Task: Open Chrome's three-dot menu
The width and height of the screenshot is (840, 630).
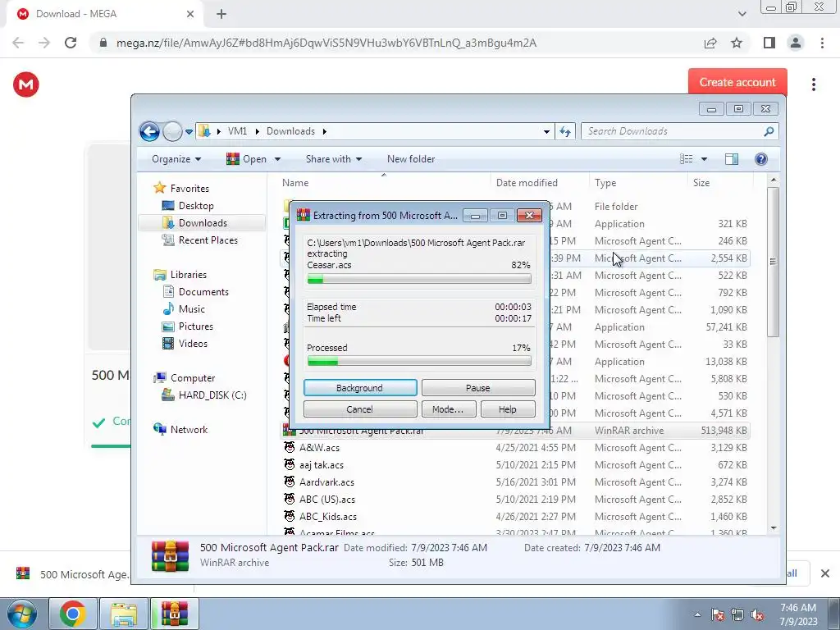Action: point(822,43)
